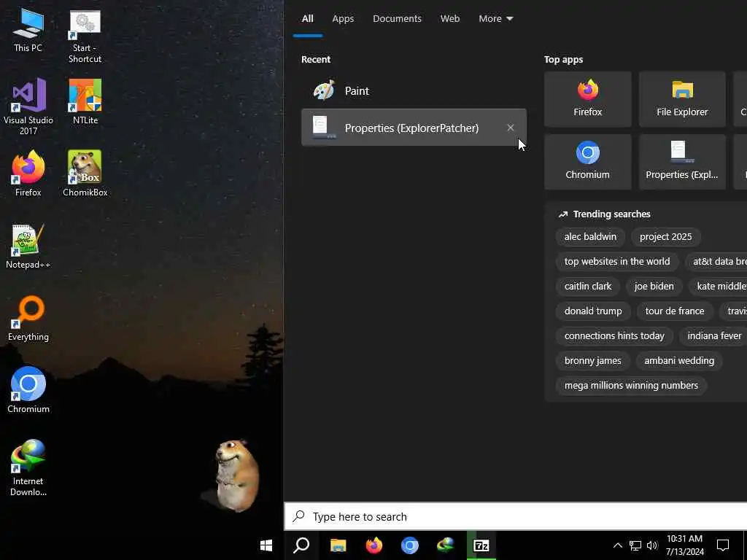Open ChomikBox desktop shortcut
This screenshot has height=560, width=747.
(85, 174)
